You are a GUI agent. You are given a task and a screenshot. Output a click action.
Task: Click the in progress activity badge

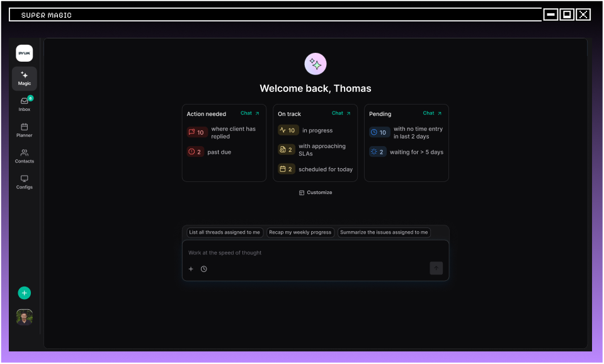(288, 130)
